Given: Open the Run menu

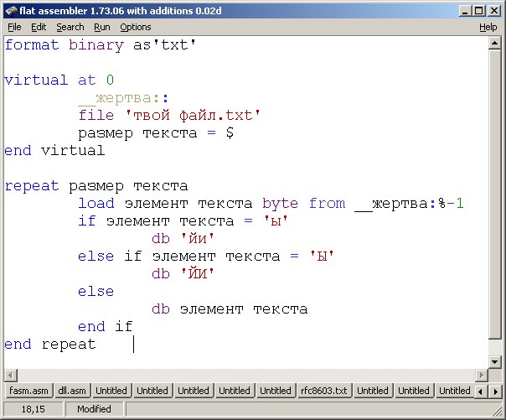Looking at the screenshot, I should [102, 27].
